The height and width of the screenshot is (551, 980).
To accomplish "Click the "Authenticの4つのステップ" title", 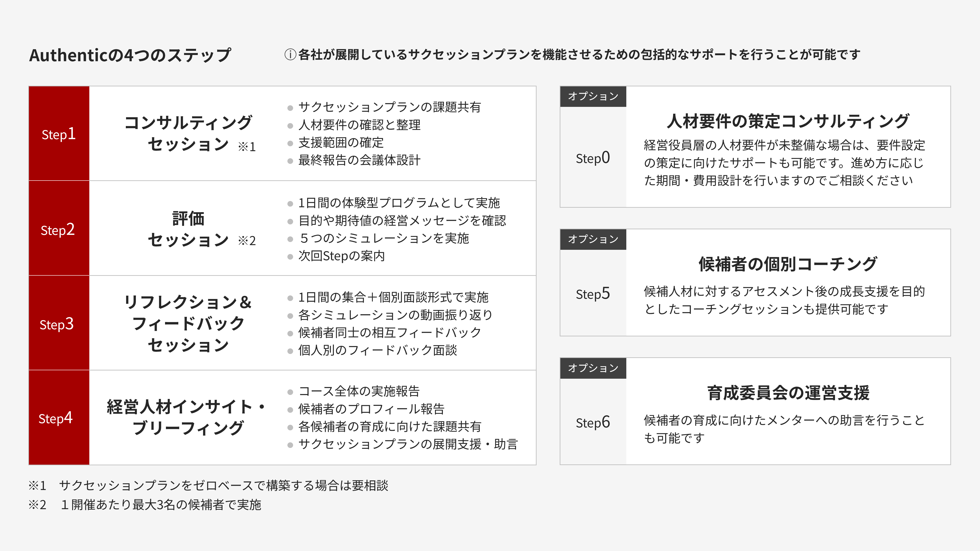I will (130, 55).
